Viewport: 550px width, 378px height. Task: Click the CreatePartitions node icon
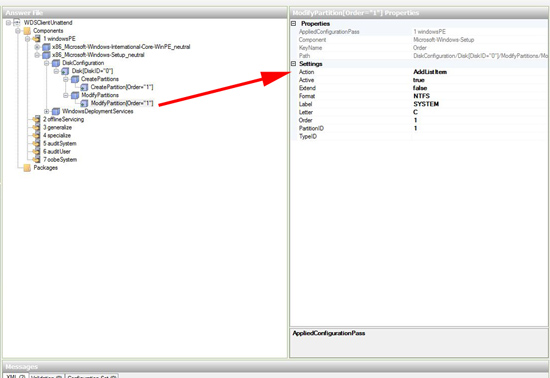point(75,79)
